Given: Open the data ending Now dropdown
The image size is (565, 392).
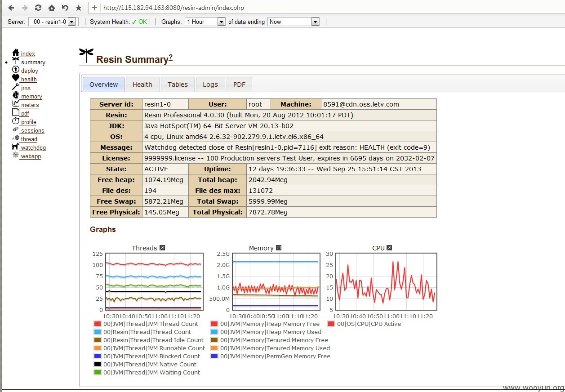Looking at the screenshot, I should 293,22.
